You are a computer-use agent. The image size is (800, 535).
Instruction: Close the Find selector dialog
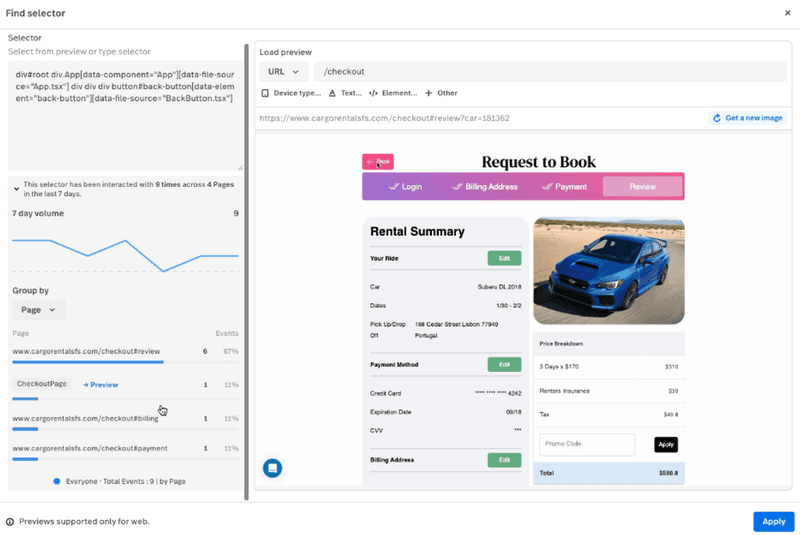(787, 12)
